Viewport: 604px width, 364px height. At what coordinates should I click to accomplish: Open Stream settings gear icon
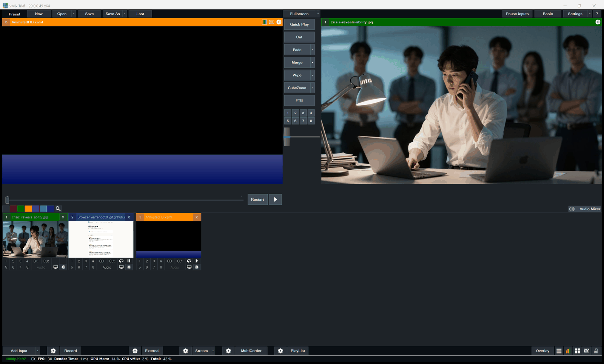click(186, 351)
